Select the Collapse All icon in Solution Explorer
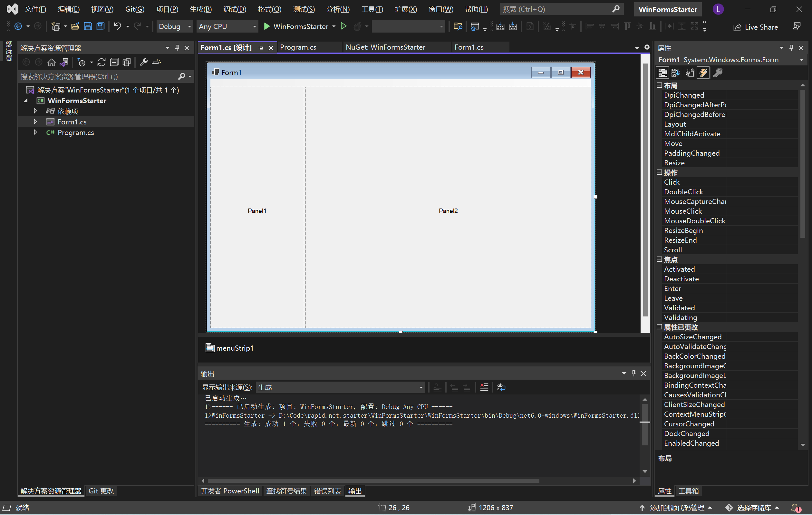This screenshot has height=515, width=812. [114, 62]
